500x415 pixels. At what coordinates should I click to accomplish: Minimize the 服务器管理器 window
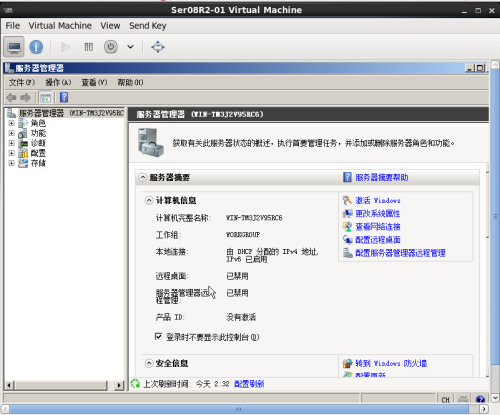coord(470,68)
